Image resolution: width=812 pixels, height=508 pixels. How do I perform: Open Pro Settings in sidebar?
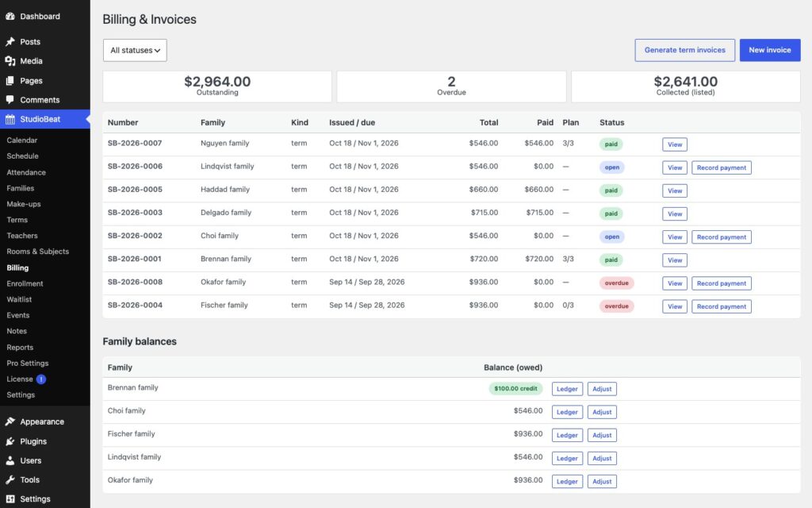(28, 364)
